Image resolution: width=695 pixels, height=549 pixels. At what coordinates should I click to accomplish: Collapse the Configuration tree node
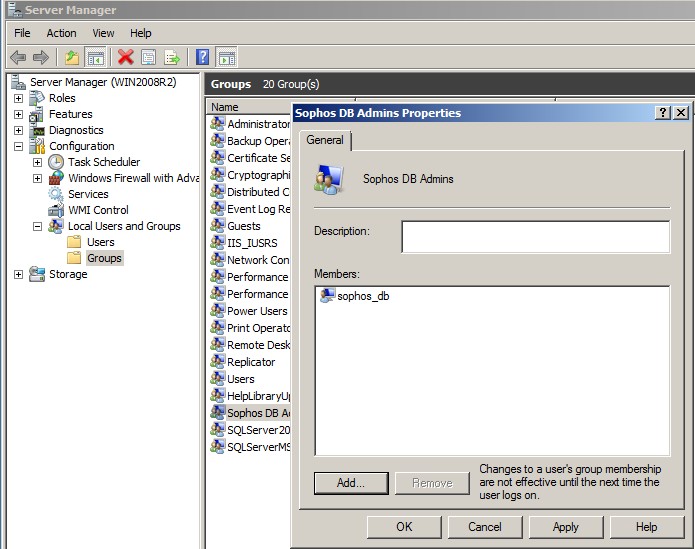point(18,146)
